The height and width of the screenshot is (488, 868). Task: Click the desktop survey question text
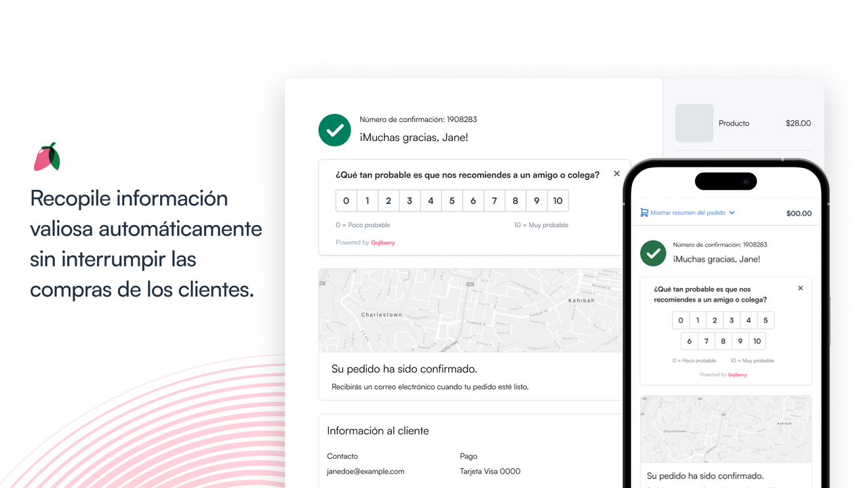[467, 175]
